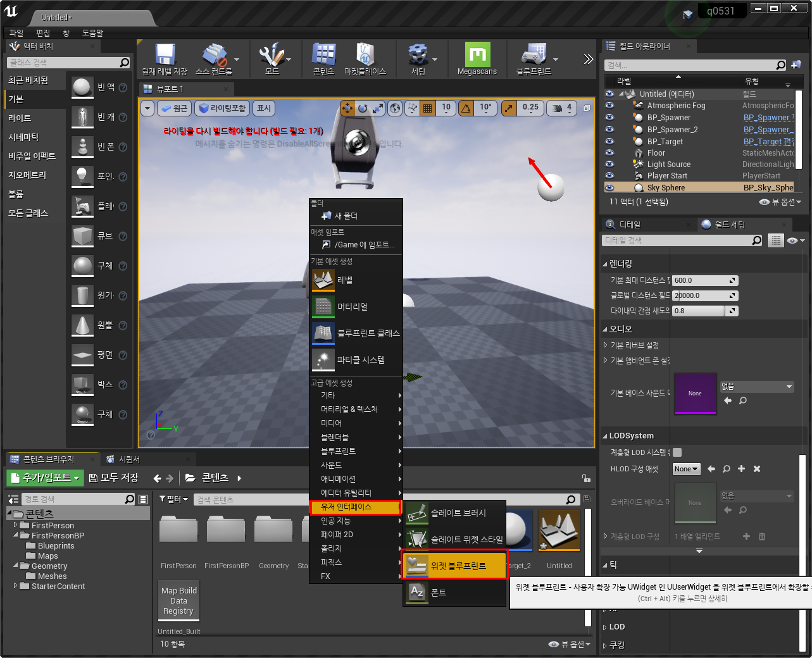Click the purple None sound asset swatch
This screenshot has width=812, height=658.
[x=695, y=393]
